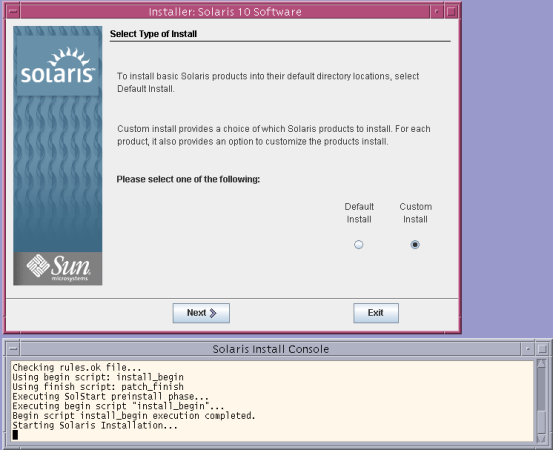Click the Sun Microsystems logo
This screenshot has height=450, width=553.
(x=58, y=268)
